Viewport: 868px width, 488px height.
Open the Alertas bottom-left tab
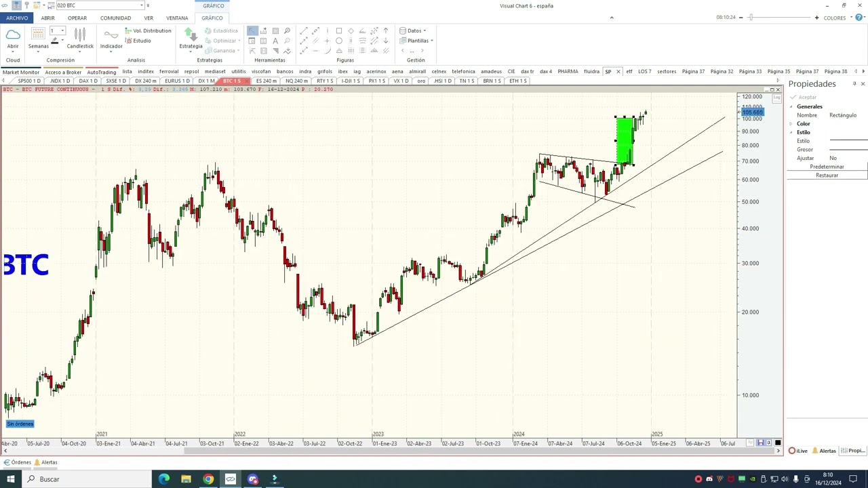pos(45,462)
